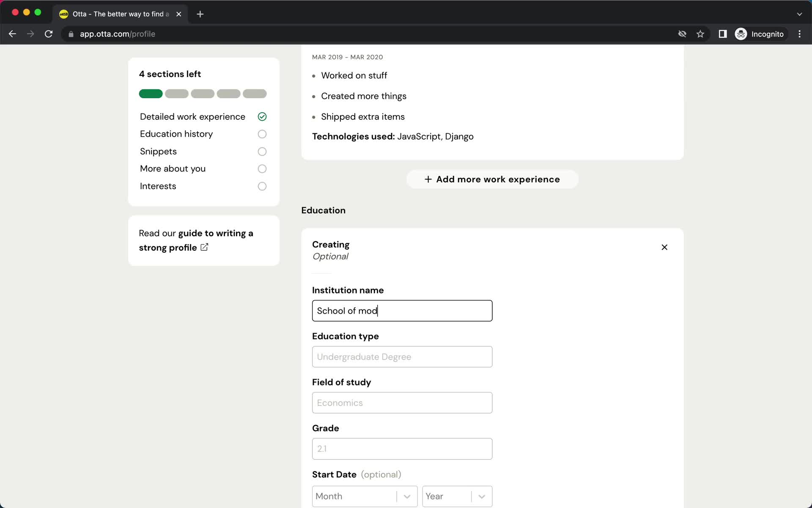The image size is (812, 508).
Task: Click the Add more work experience button
Action: pyautogui.click(x=493, y=179)
